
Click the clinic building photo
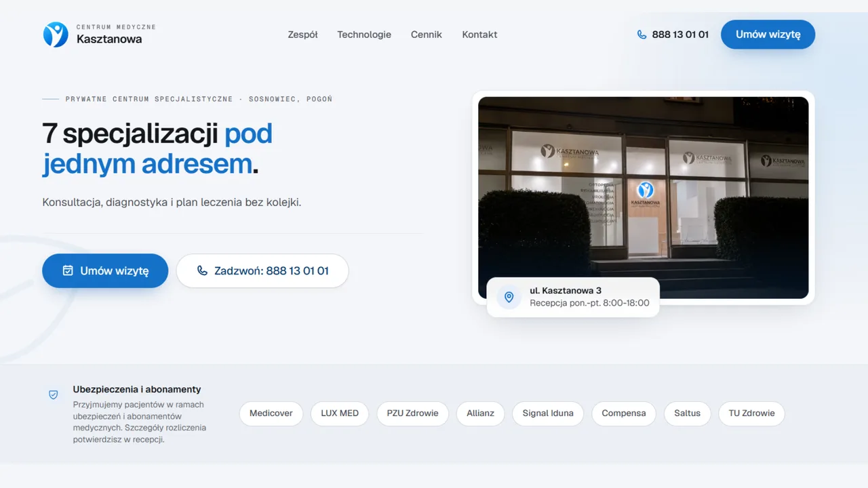coord(643,197)
